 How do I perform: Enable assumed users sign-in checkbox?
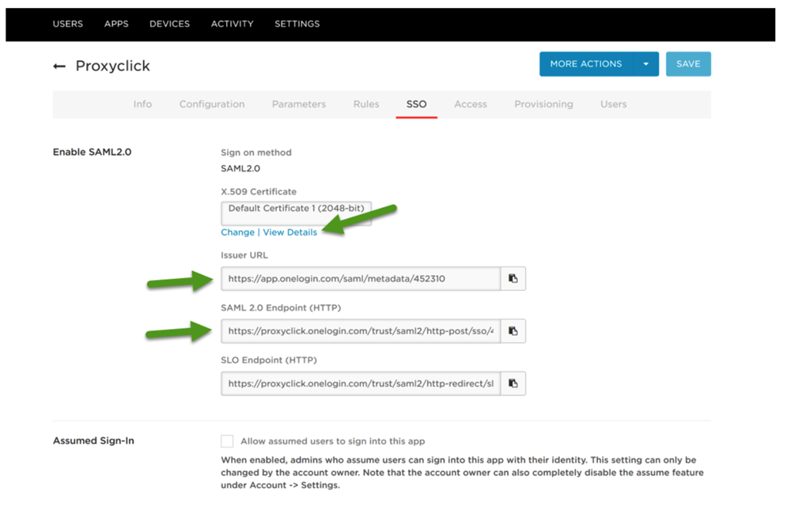click(227, 441)
